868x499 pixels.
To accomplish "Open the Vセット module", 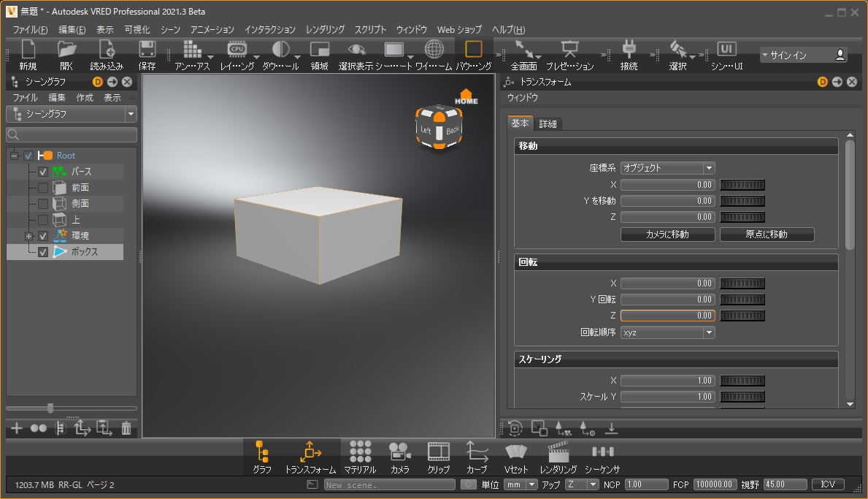I will 516,457.
